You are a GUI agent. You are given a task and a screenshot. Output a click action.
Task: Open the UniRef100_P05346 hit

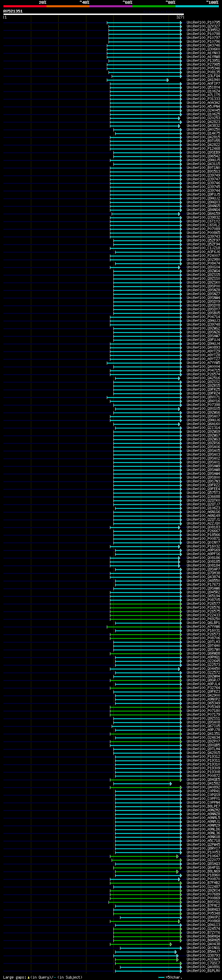[x=203, y=68]
